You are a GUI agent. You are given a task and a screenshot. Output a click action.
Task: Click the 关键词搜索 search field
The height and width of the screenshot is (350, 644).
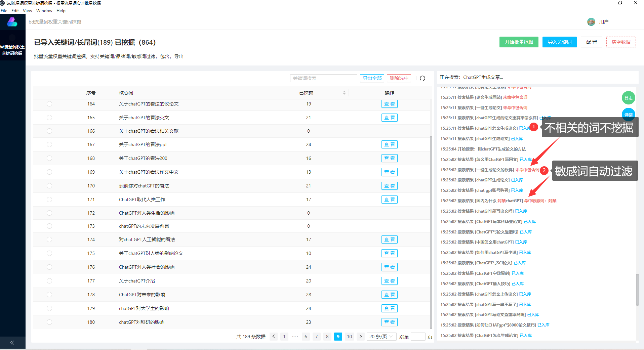pyautogui.click(x=323, y=78)
